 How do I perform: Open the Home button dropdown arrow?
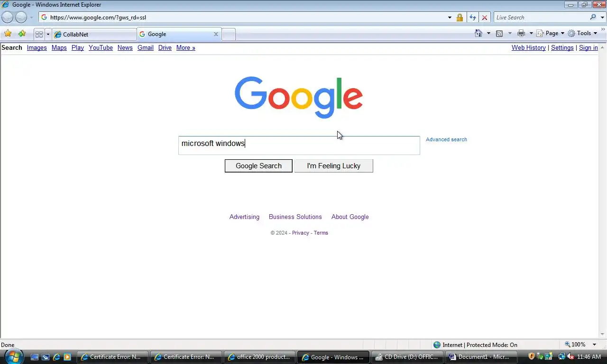[488, 33]
